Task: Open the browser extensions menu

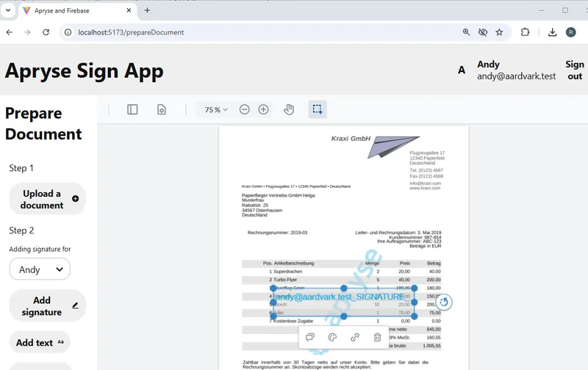Action: 525,32
